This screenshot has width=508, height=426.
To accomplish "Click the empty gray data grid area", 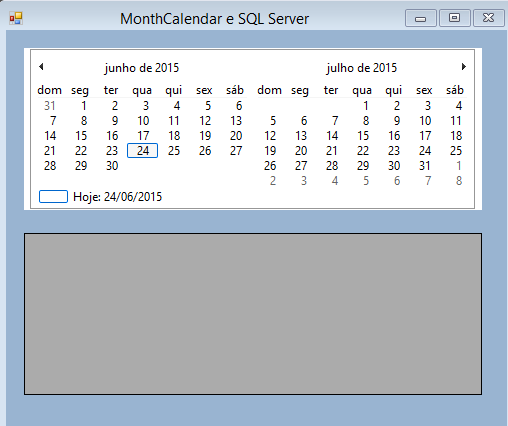I will click(253, 314).
